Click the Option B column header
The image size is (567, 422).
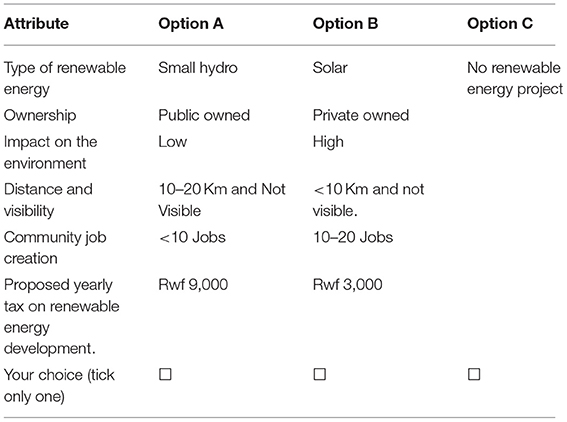(345, 24)
